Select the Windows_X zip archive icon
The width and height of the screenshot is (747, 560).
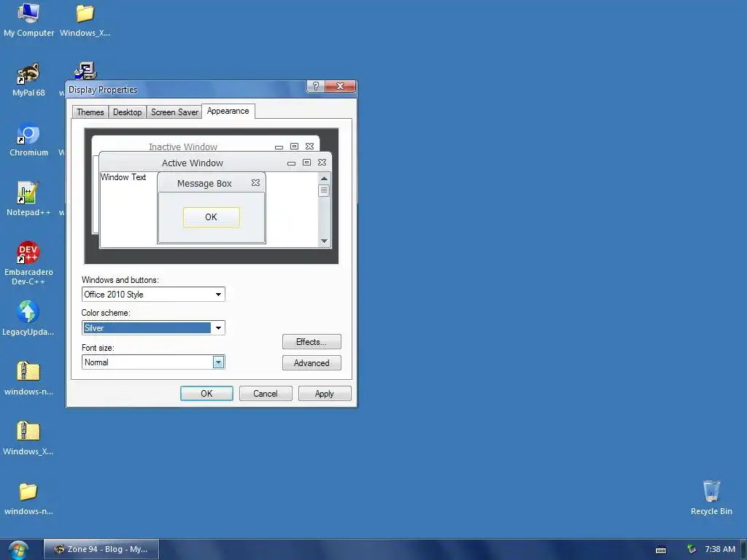28,438
